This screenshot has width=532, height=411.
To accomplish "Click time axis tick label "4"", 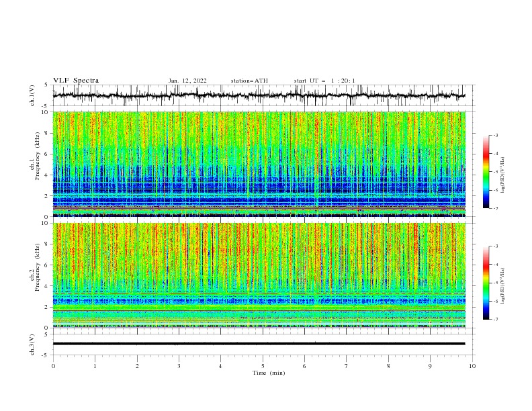I will click(220, 366).
